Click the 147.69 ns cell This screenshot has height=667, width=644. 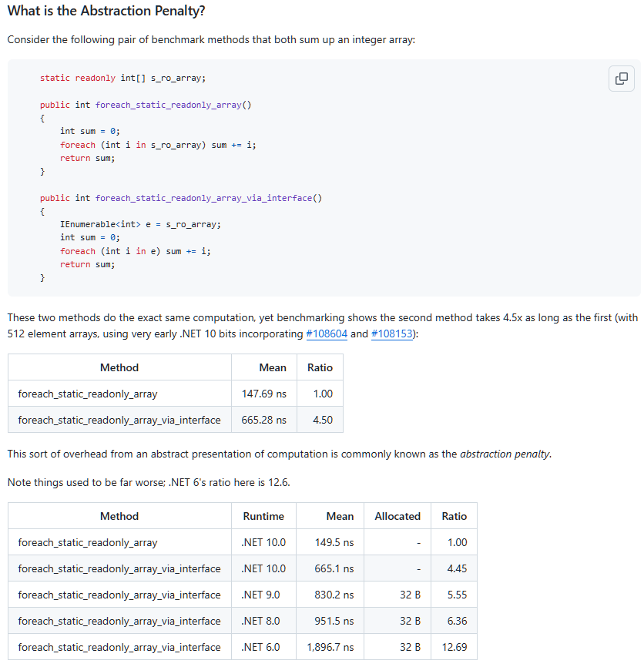[263, 394]
